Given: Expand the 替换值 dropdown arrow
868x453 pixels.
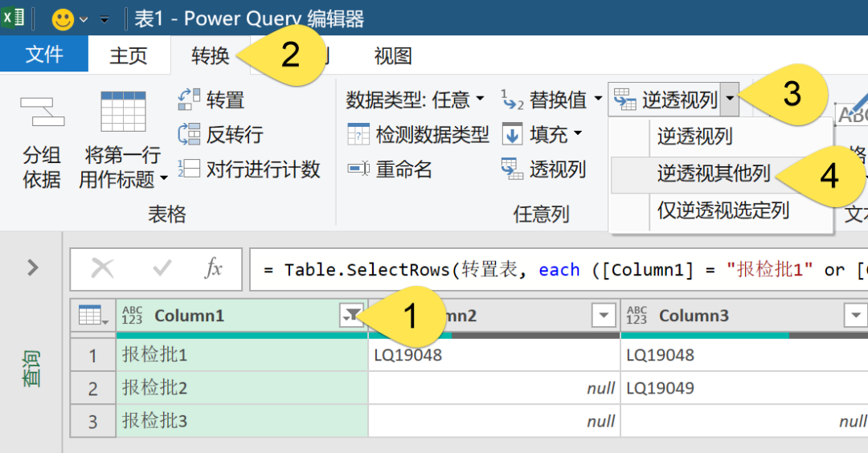Looking at the screenshot, I should 598,100.
